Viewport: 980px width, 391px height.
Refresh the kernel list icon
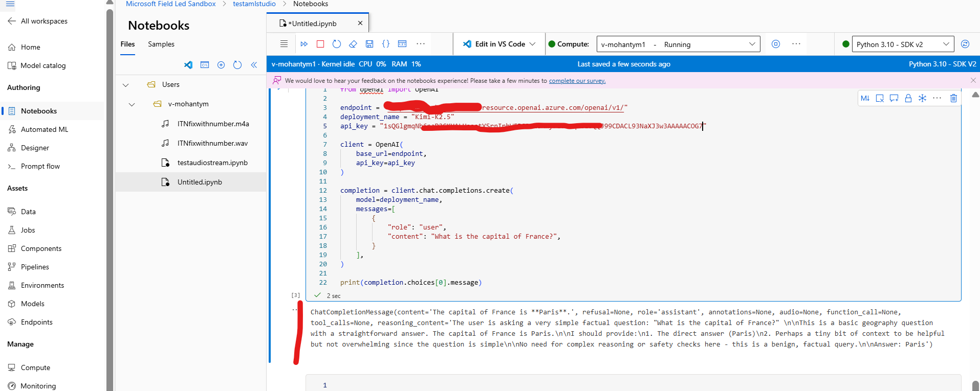point(965,44)
